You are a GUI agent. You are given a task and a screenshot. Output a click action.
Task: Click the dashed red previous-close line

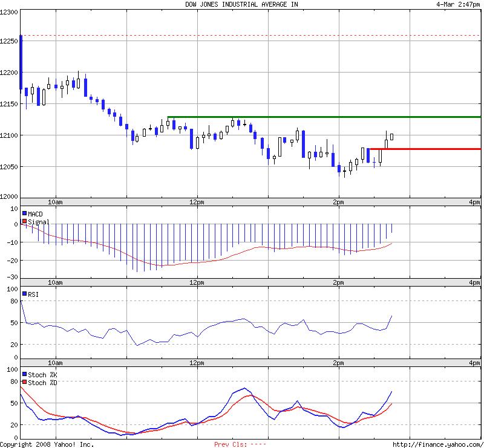[250, 36]
